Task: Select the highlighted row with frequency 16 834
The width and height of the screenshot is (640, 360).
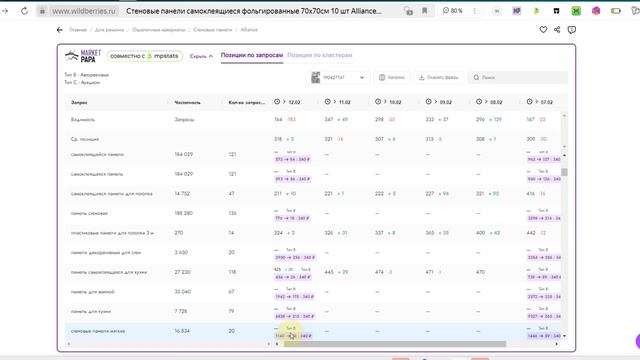Action: pos(313,331)
